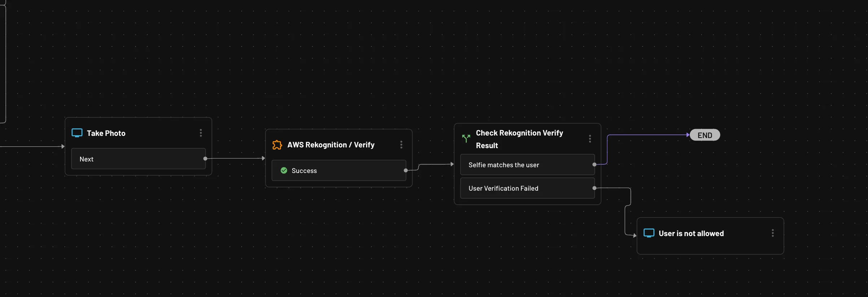Screen dimensions: 868x297
Task: Click the Success output connector dot
Action: click(x=406, y=170)
